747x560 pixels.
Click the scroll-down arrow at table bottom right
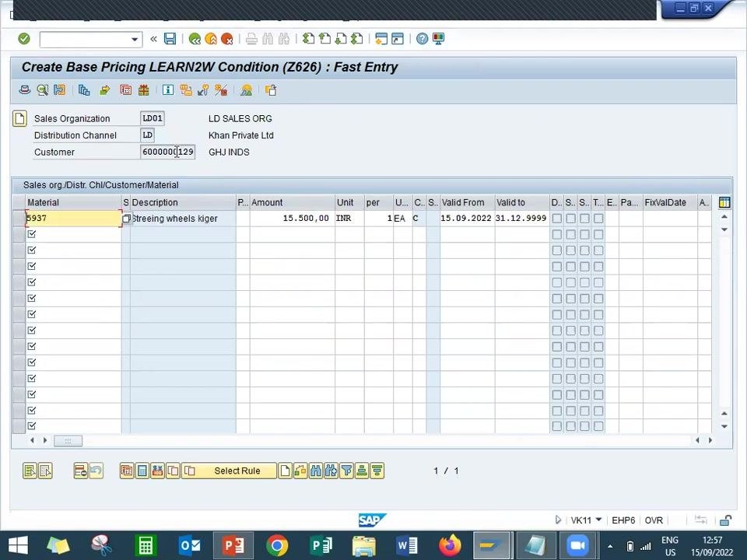pyautogui.click(x=724, y=426)
